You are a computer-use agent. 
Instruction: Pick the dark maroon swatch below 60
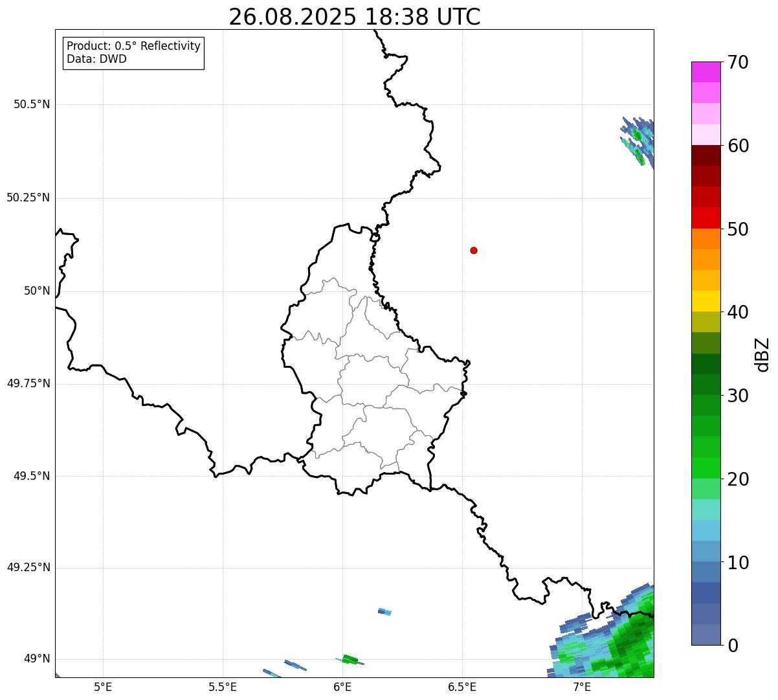(x=706, y=155)
